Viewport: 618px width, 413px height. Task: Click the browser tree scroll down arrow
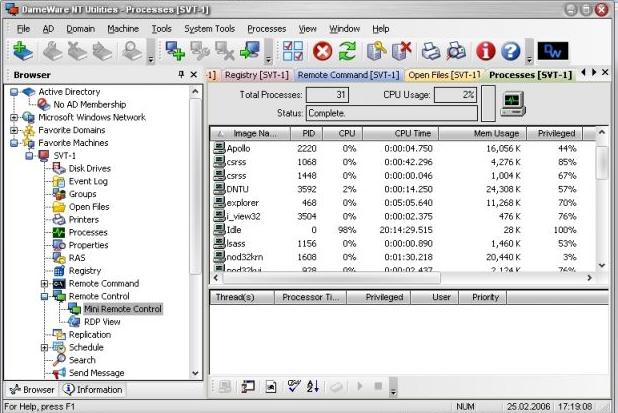(x=195, y=373)
